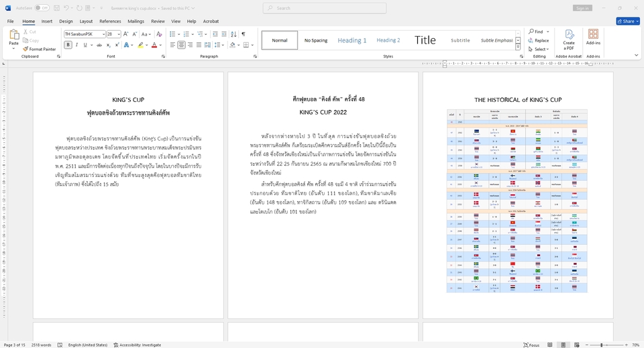
Task: Open the Change Case dropdown
Action: 146,34
